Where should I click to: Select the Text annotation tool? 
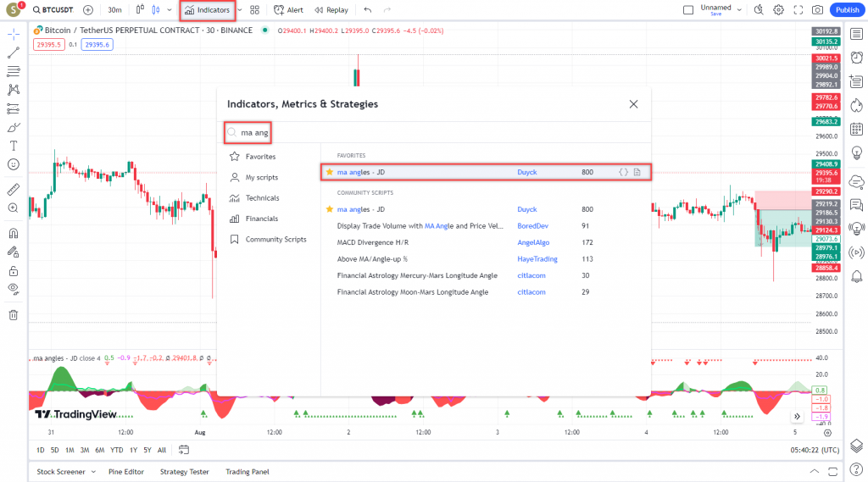[14, 146]
